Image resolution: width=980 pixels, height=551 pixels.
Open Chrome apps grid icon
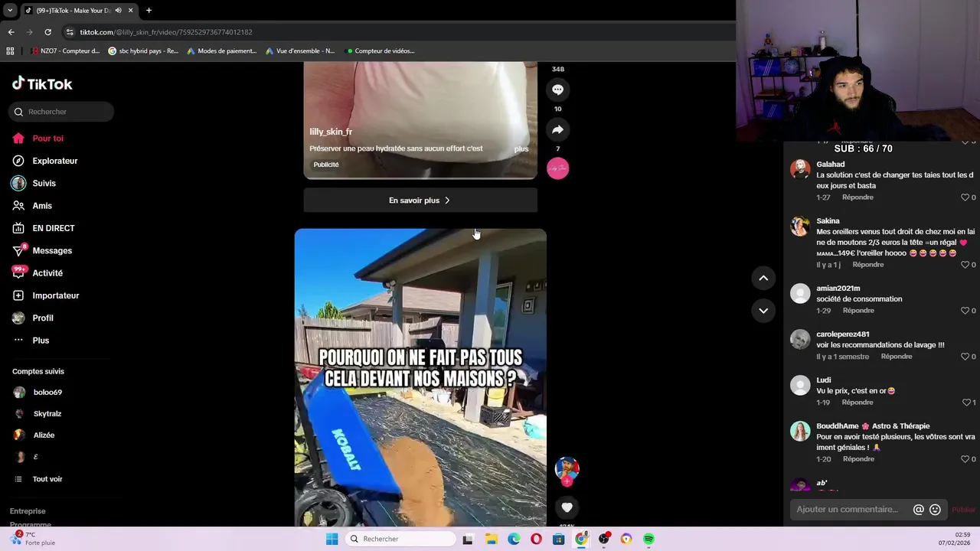10,51
